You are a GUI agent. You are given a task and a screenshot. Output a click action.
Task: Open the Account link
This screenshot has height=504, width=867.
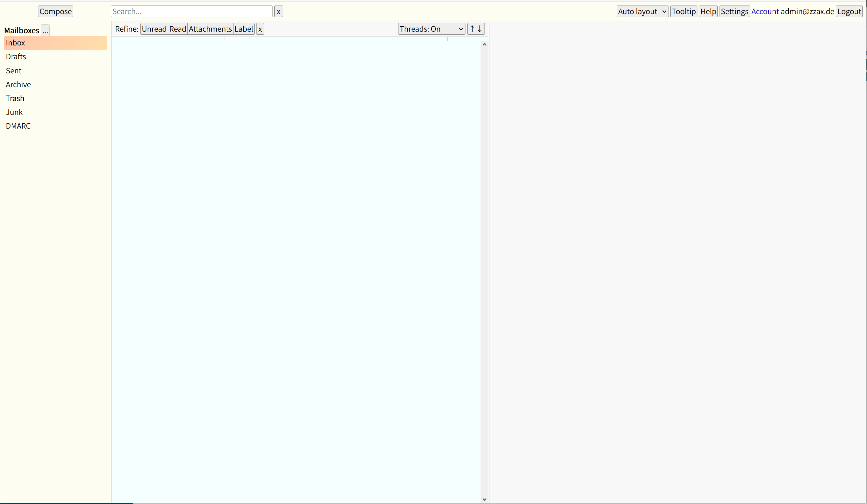tap(765, 12)
